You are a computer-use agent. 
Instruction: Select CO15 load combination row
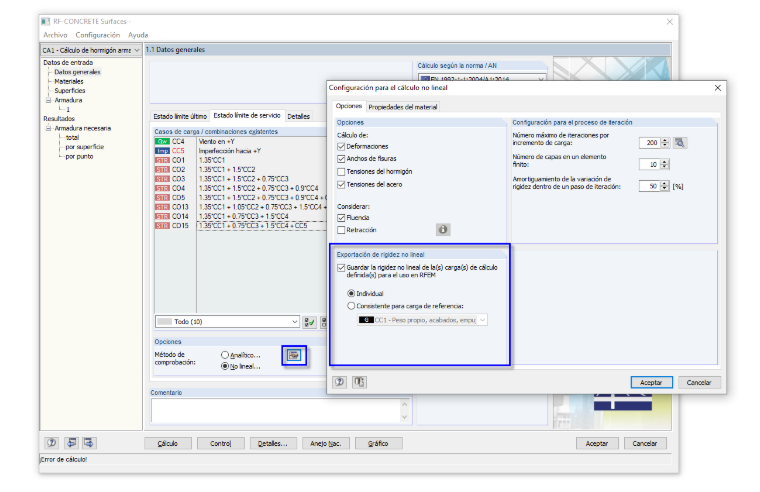241,226
